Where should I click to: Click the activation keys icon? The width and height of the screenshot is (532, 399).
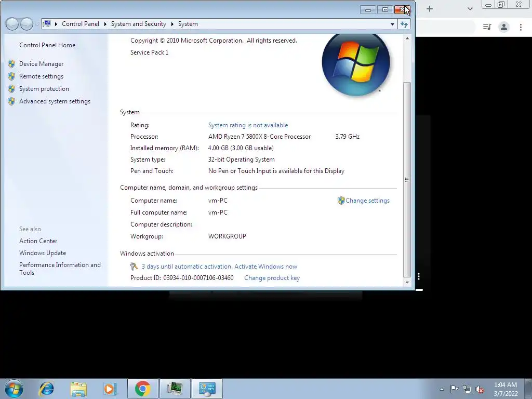(x=134, y=267)
